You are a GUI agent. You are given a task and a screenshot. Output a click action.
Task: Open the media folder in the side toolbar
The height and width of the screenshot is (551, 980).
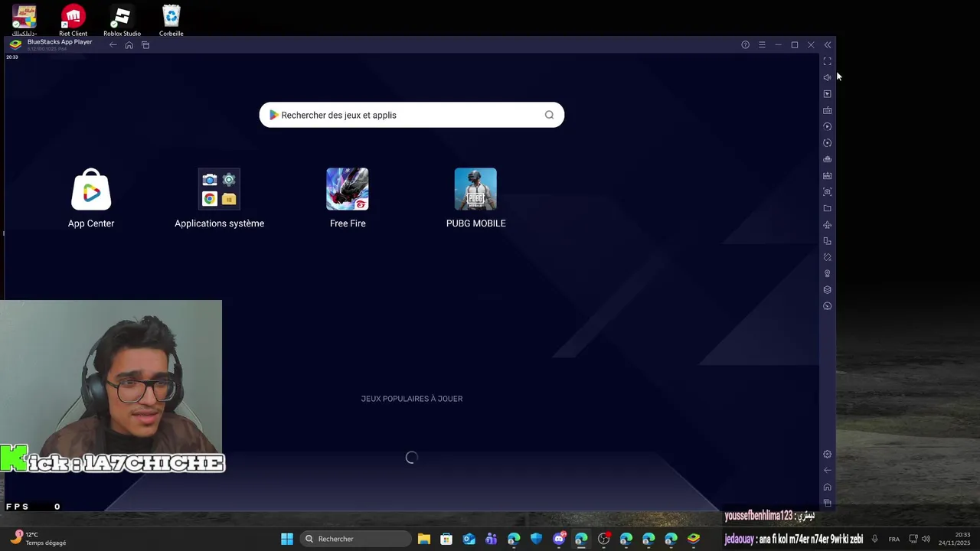click(x=827, y=208)
